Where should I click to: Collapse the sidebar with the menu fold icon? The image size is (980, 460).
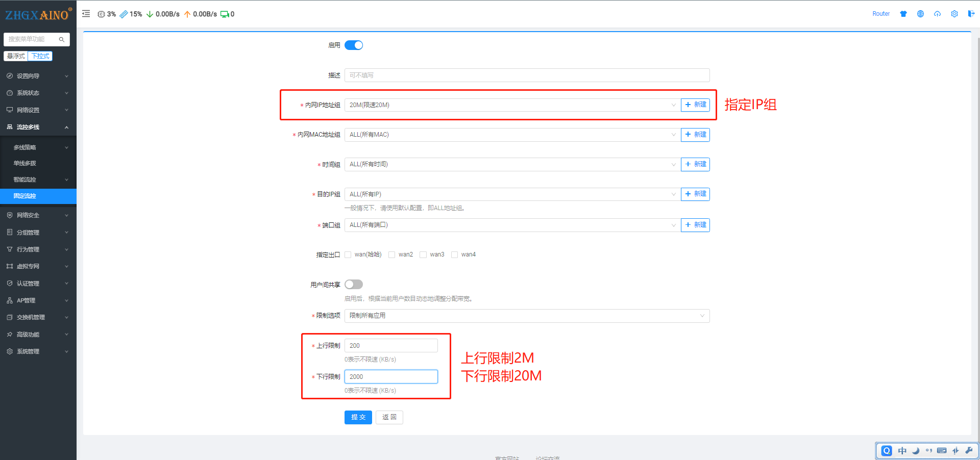pyautogui.click(x=86, y=14)
